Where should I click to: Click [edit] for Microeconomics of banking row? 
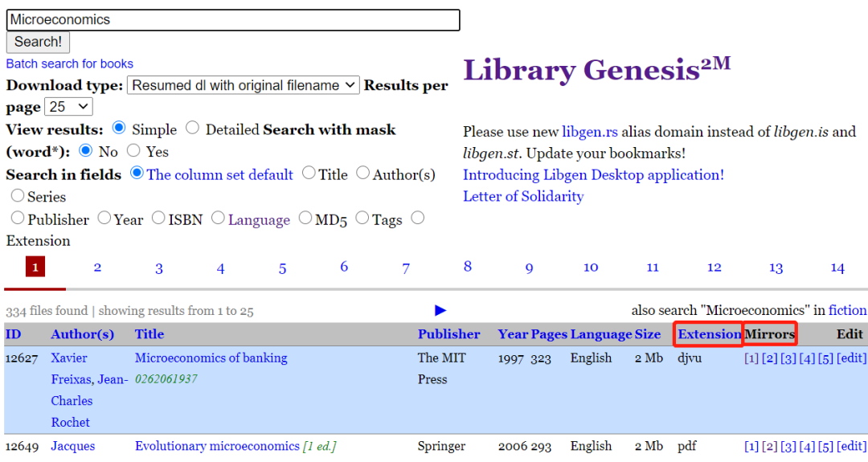click(851, 358)
